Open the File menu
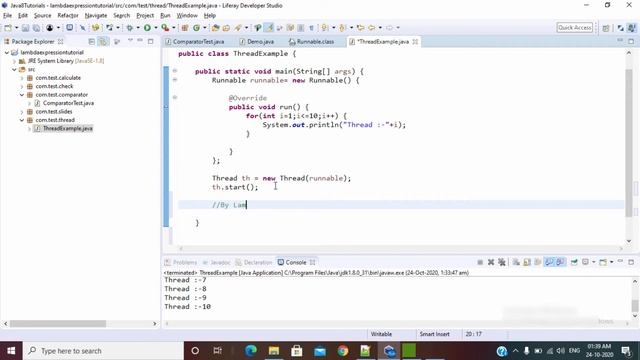The image size is (640, 360). tap(7, 16)
